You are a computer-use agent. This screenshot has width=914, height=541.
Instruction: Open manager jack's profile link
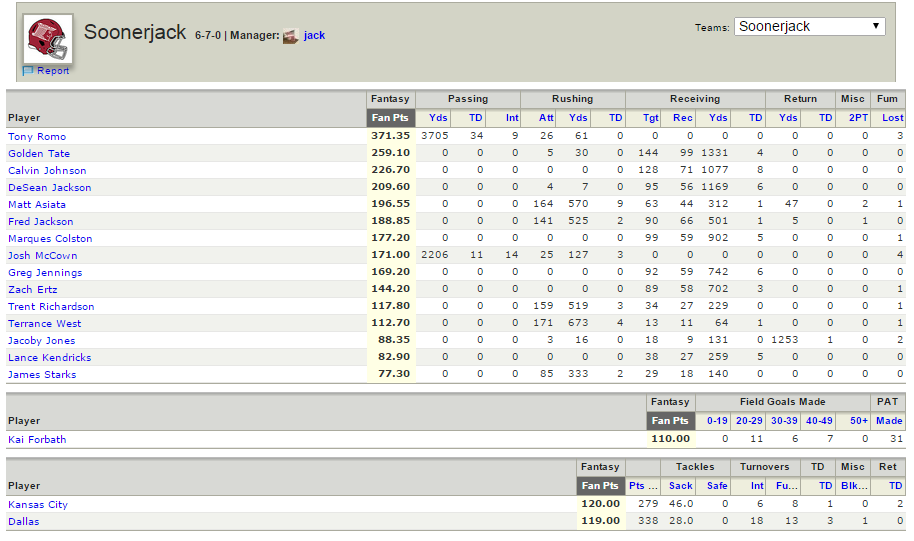314,36
